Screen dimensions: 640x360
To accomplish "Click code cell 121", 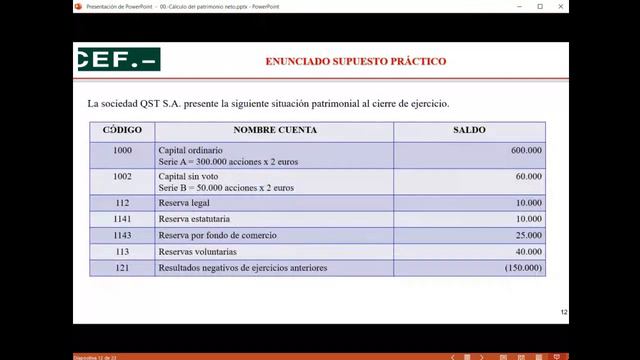I will pos(122,268).
